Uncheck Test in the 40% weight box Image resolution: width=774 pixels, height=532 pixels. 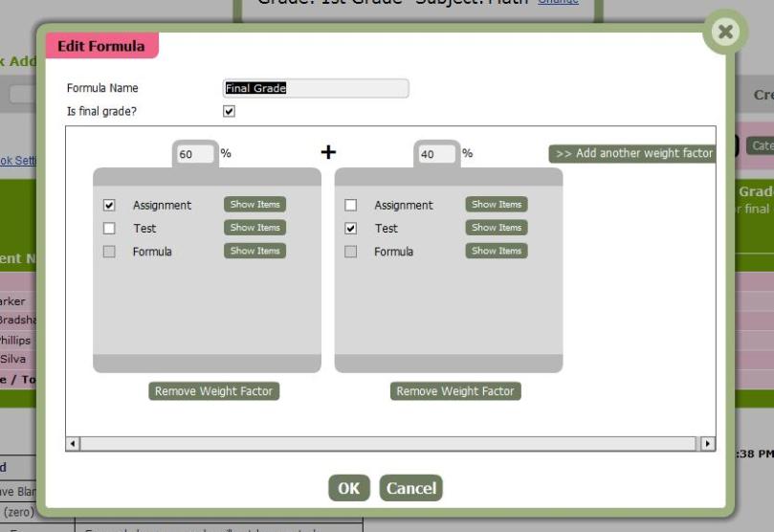[x=350, y=228]
